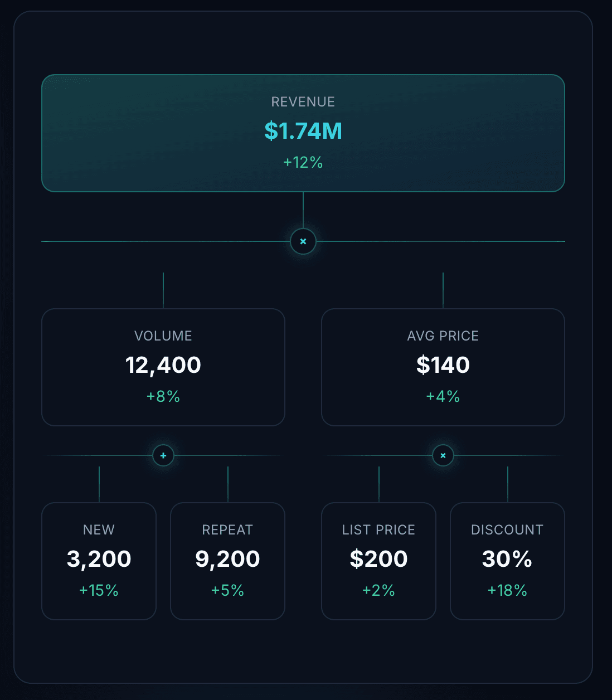
Task: Click the multiply operator icon under Avg Price
Action: pyautogui.click(x=443, y=455)
